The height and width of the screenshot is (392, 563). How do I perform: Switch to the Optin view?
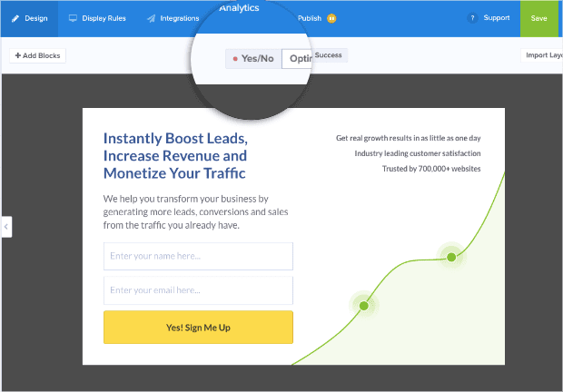point(297,58)
